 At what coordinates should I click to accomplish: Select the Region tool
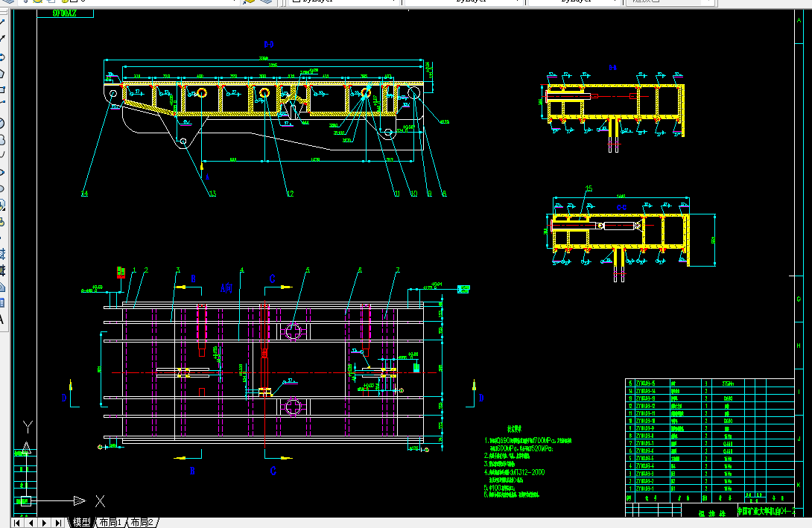point(1,287)
